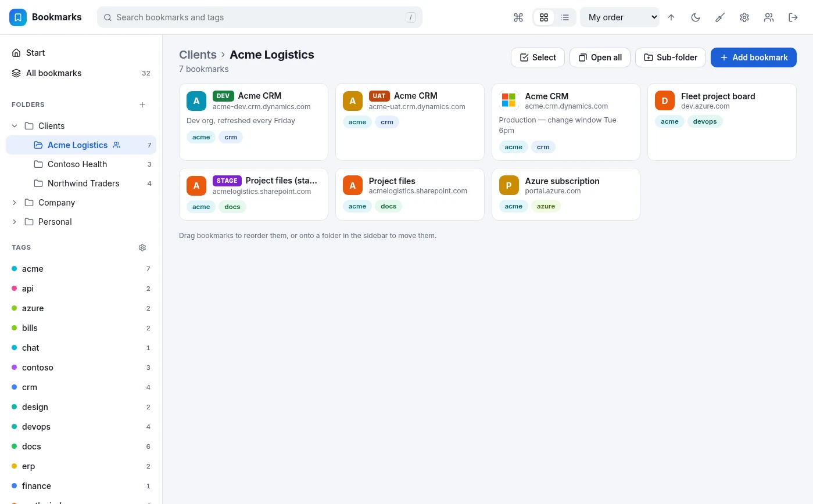This screenshot has height=504, width=813.
Task: Expand the Personal folder chevron
Action: point(15,222)
